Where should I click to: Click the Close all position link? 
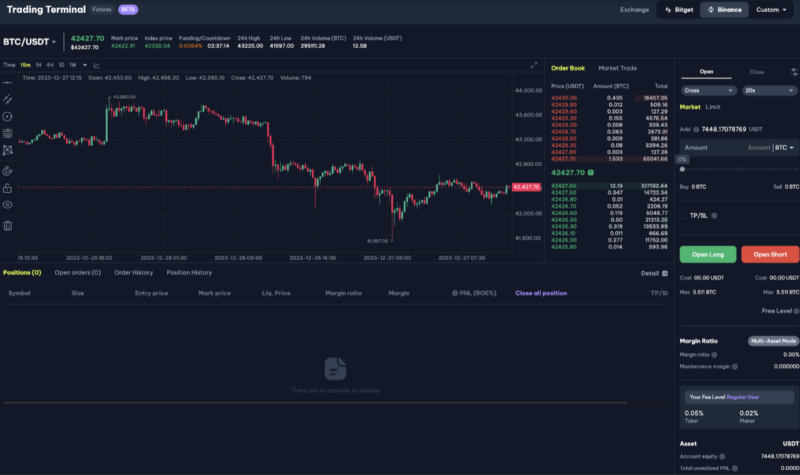point(541,293)
